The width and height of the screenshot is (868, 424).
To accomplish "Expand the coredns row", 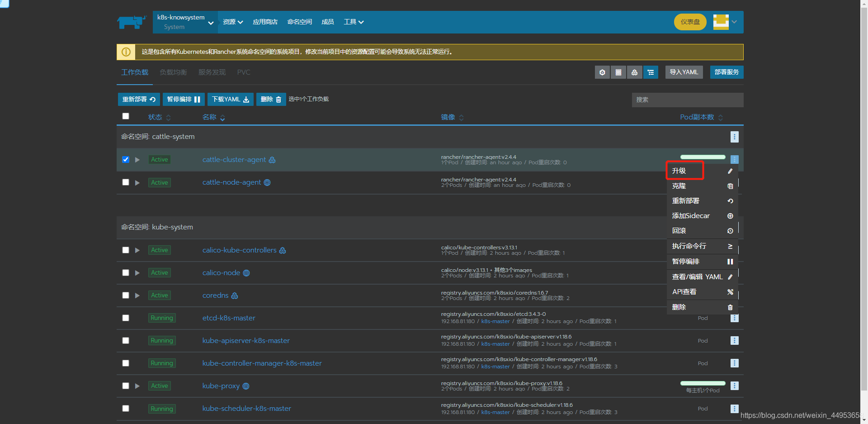I will point(137,295).
